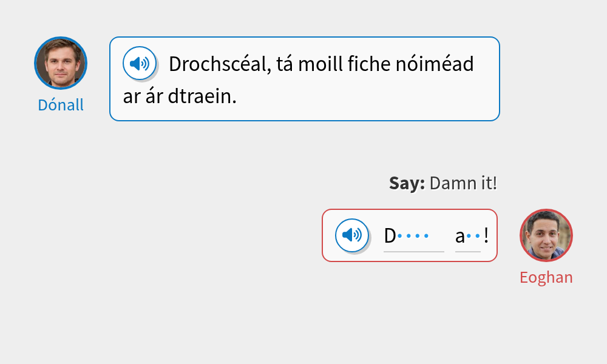Viewport: 607px width, 364px height.
Task: Click the exclamation mark after the blanks
Action: [x=486, y=235]
